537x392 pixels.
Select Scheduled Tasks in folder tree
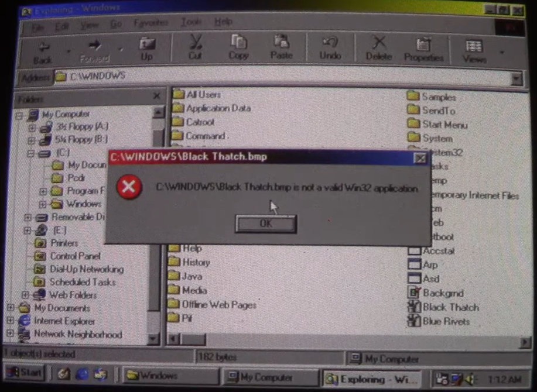83,282
